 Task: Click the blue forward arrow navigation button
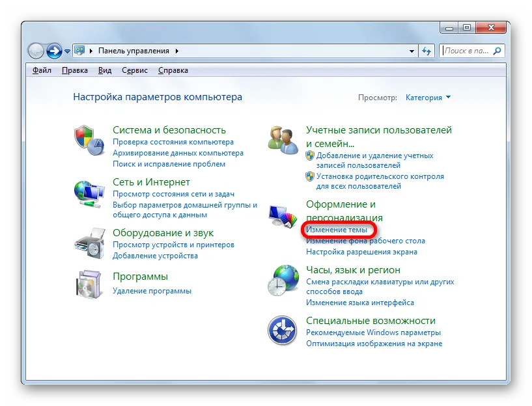coord(54,51)
